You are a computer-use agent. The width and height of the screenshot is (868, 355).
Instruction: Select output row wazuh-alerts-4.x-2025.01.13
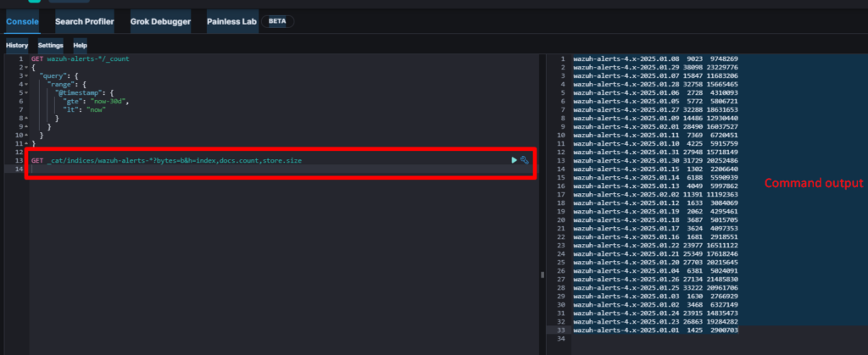coord(655,186)
